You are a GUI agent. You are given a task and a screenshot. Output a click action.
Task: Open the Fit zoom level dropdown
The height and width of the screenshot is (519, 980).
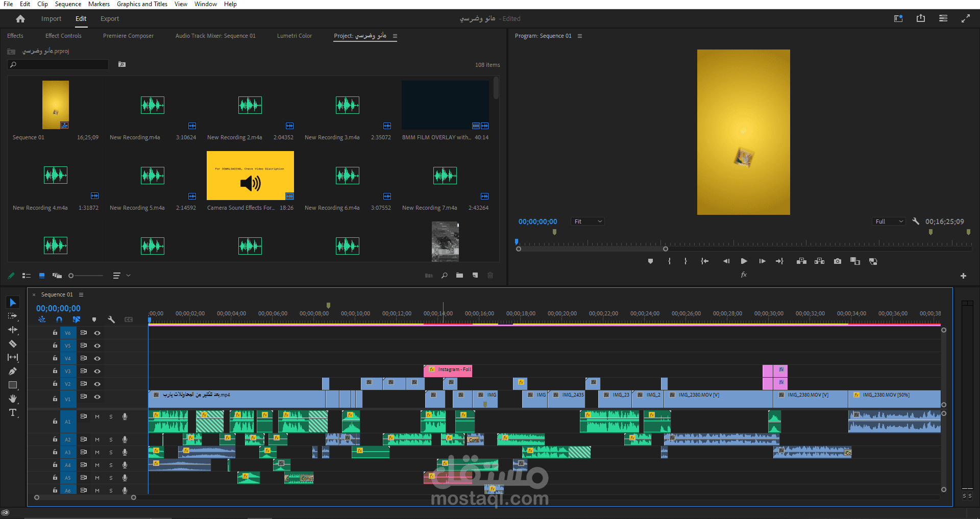(x=587, y=221)
